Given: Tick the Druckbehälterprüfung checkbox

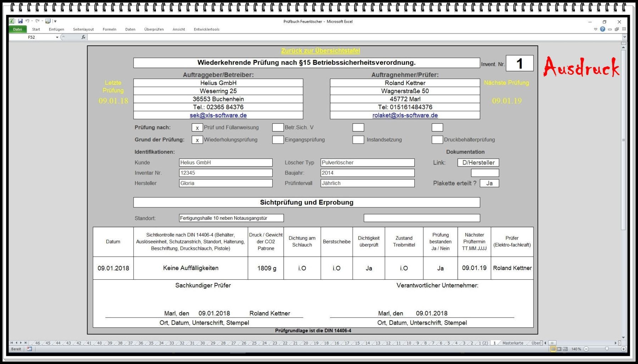Looking at the screenshot, I should point(437,140).
